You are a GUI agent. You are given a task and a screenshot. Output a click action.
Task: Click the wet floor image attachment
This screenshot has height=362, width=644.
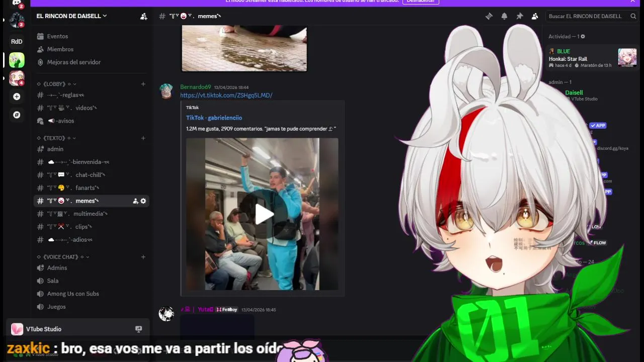click(244, 49)
